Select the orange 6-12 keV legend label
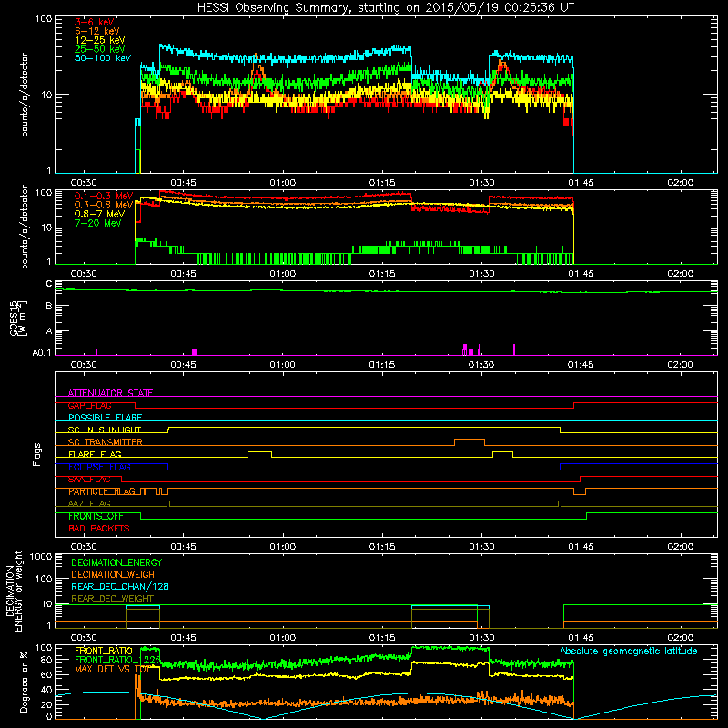Image resolution: width=728 pixels, height=728 pixels. [x=97, y=31]
